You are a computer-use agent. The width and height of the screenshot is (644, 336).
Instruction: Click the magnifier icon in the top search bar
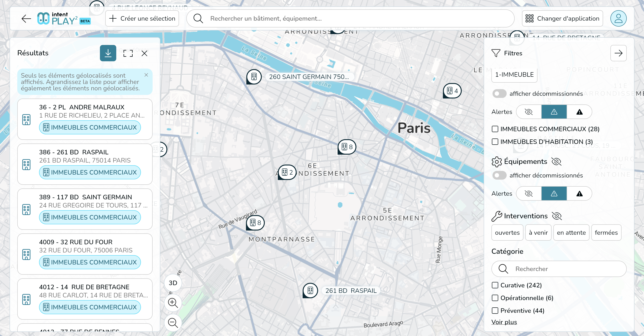198,18
